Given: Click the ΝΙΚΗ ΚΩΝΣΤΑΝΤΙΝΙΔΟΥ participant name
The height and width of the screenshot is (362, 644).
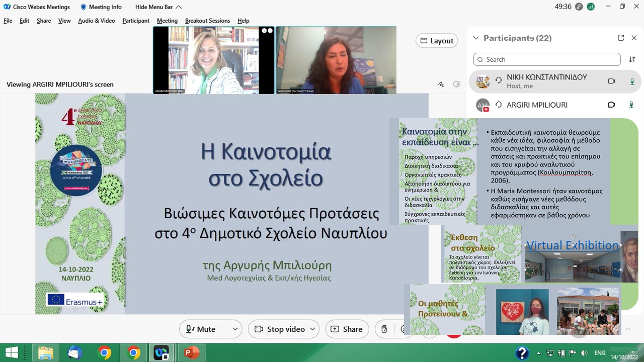Looking at the screenshot, I should [x=547, y=77].
